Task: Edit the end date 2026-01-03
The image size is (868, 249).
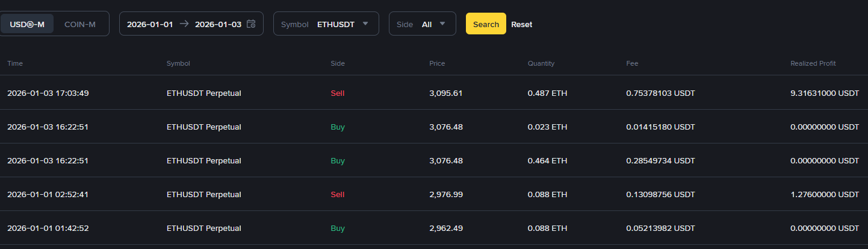Action: tap(218, 24)
